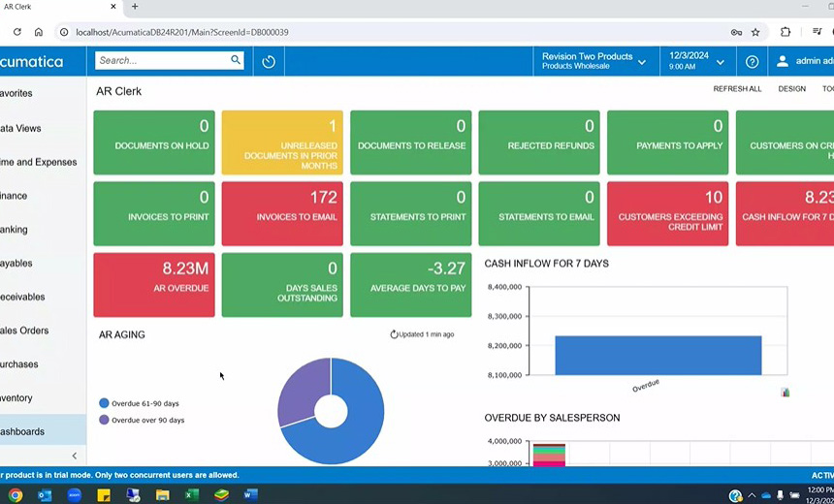
Task: Click the OneDrive cloud tray icon
Action: pos(766,495)
